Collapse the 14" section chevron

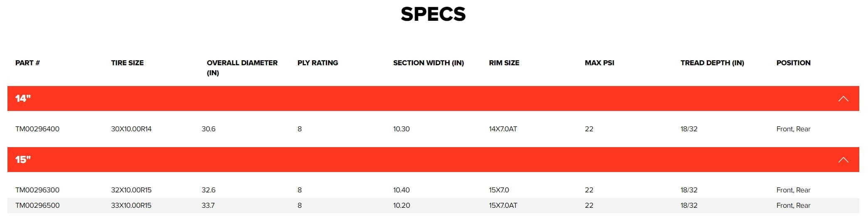coord(843,99)
